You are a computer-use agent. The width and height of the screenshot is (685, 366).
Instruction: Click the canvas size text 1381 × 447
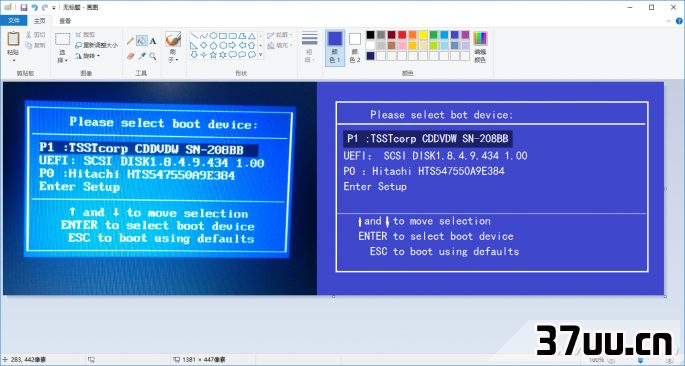tap(204, 360)
